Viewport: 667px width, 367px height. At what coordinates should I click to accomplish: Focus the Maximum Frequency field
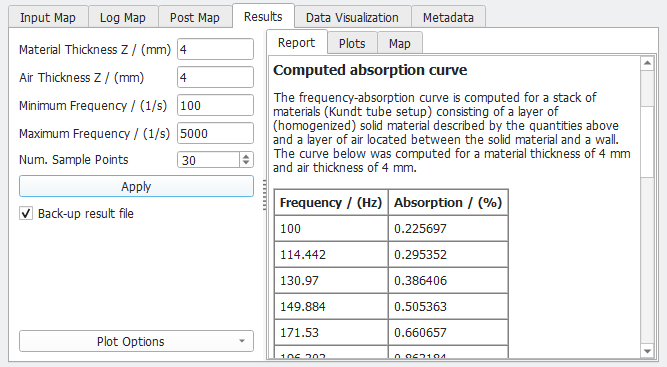[x=215, y=134]
